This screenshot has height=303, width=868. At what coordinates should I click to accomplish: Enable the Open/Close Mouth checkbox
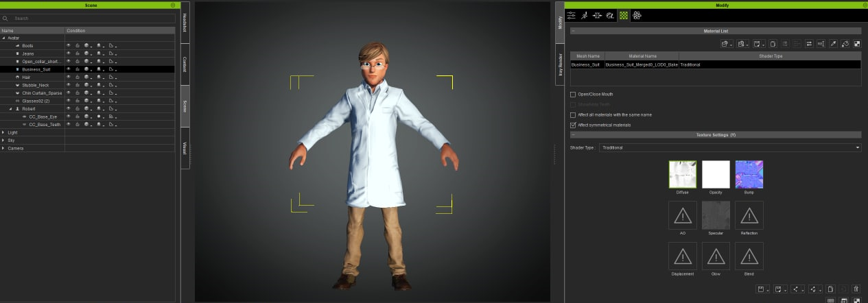point(573,94)
